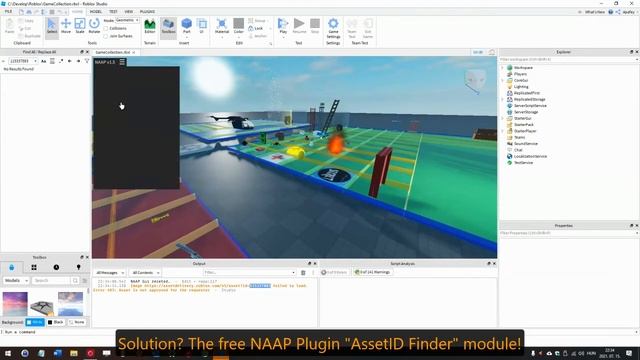Image resolution: width=640 pixels, height=360 pixels.
Task: Select the White background option in Toolbox
Action: 35,322
